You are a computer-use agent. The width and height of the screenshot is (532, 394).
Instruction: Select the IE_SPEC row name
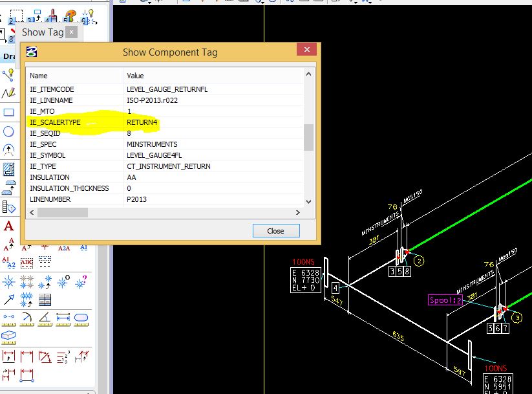[43, 144]
